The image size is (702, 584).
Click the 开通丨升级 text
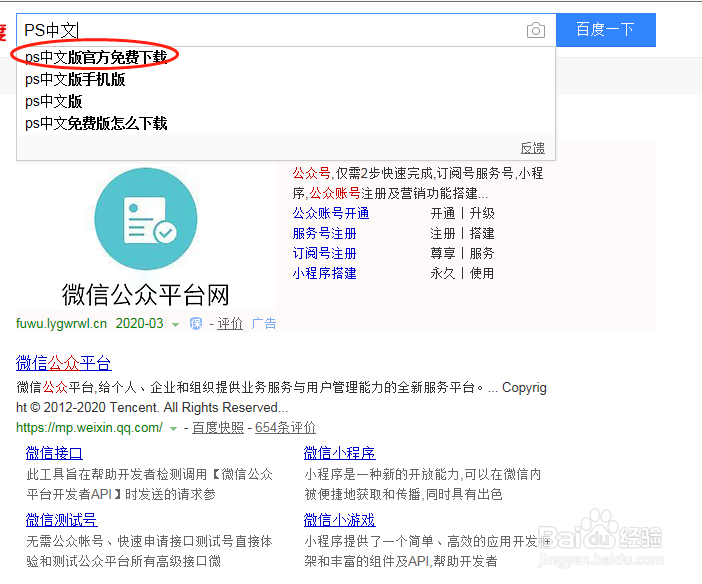(x=462, y=213)
